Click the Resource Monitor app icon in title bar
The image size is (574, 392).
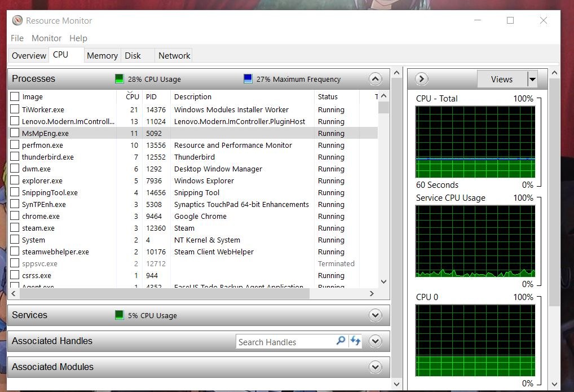coord(17,20)
